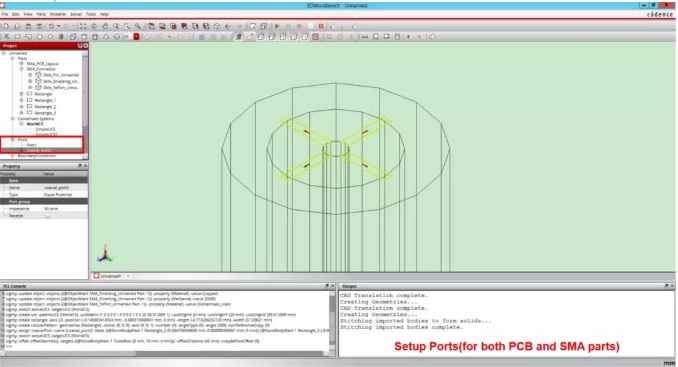The image size is (678, 367).
Task: Pick the new document icon in the toolbar
Action: [6, 26]
